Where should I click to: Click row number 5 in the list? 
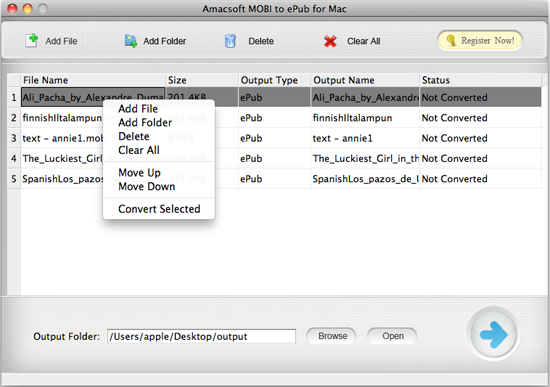click(x=14, y=179)
